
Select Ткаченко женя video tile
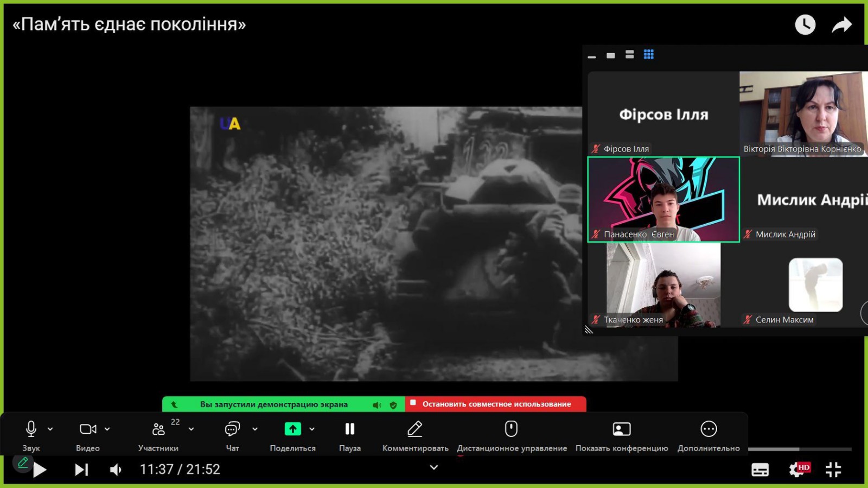tap(663, 285)
